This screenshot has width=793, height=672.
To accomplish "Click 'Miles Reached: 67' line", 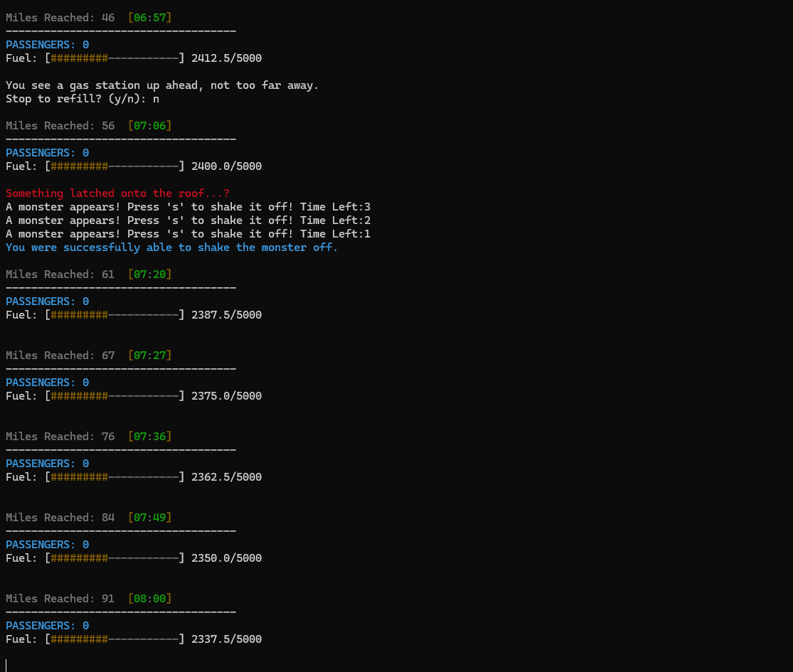I will 60,356.
